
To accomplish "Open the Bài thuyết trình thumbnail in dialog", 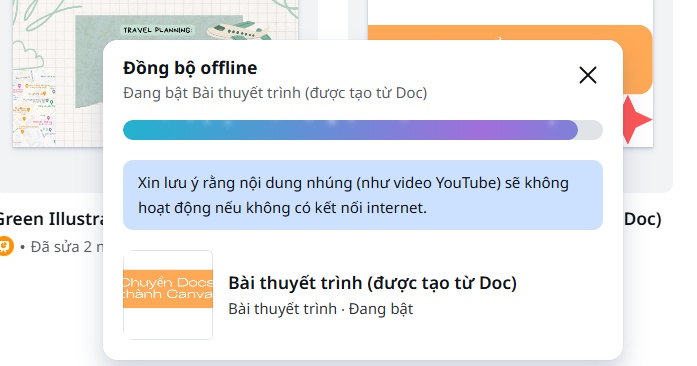I will tap(168, 295).
